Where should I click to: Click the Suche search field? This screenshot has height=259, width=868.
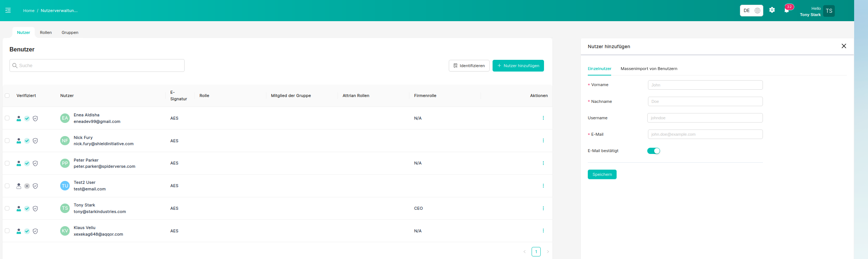tap(97, 66)
